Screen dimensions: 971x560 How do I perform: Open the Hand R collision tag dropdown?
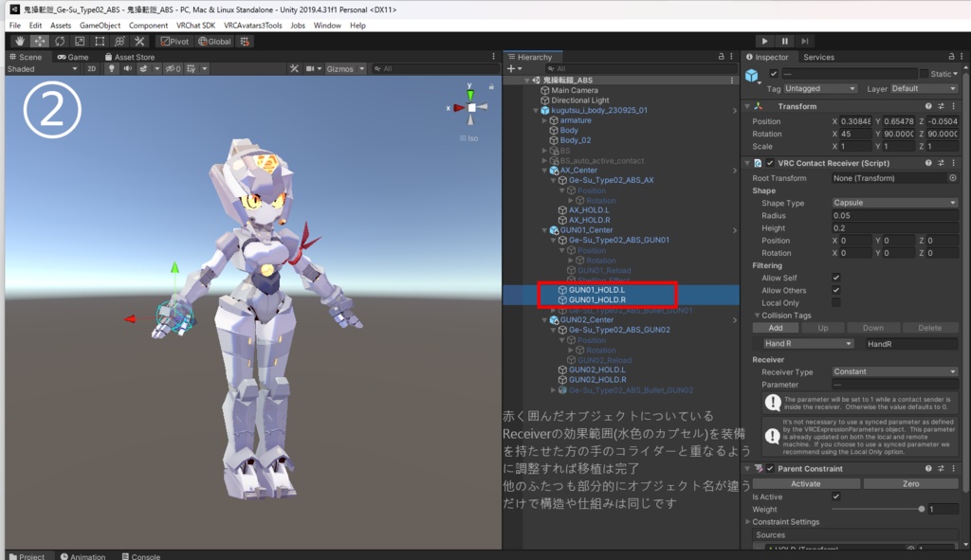[807, 344]
